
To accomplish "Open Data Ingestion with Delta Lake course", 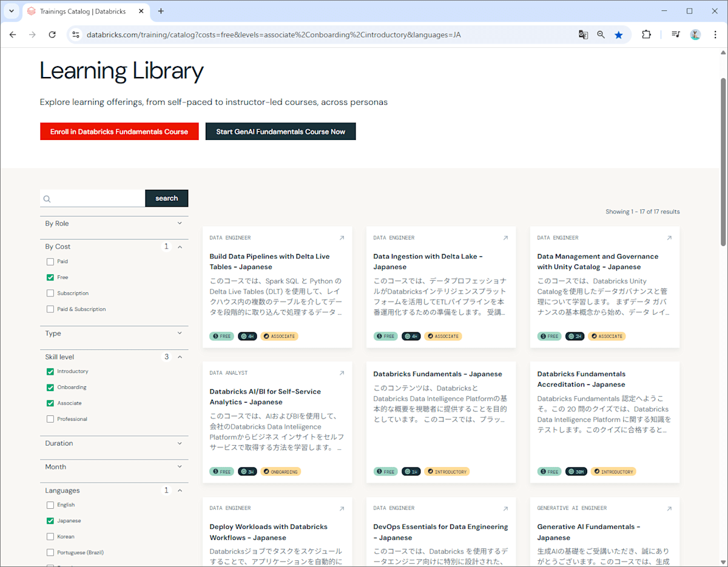I will [x=428, y=261].
